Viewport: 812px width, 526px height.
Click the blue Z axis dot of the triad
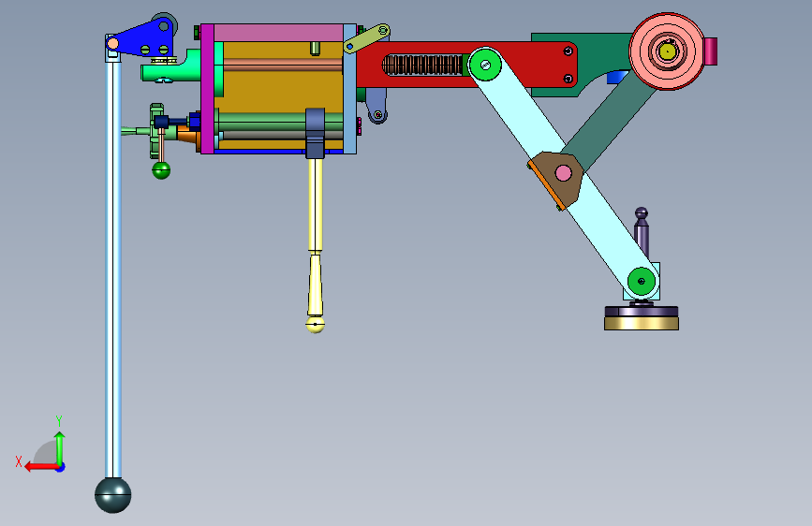tap(61, 467)
